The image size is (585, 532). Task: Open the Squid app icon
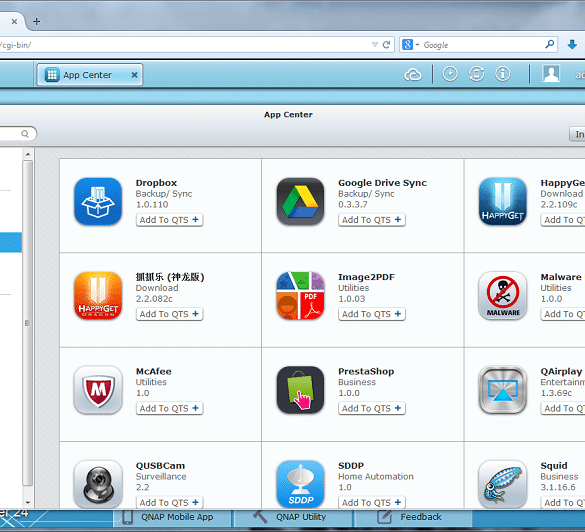[x=503, y=484]
